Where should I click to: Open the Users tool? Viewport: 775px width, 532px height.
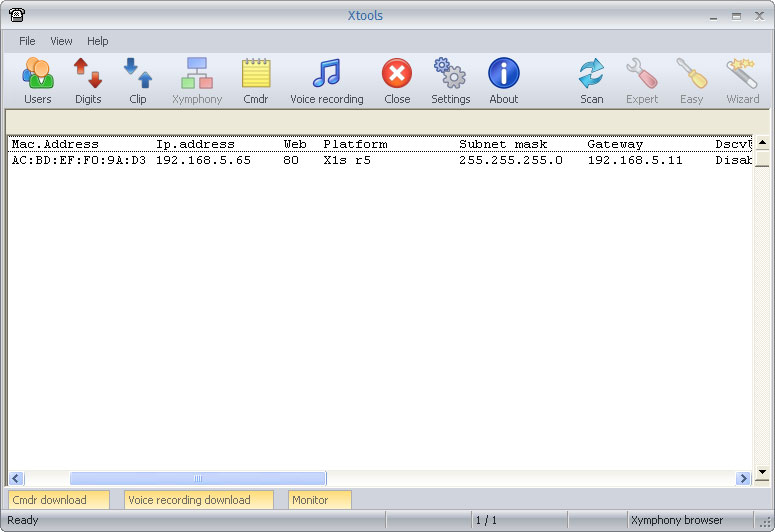pos(37,80)
